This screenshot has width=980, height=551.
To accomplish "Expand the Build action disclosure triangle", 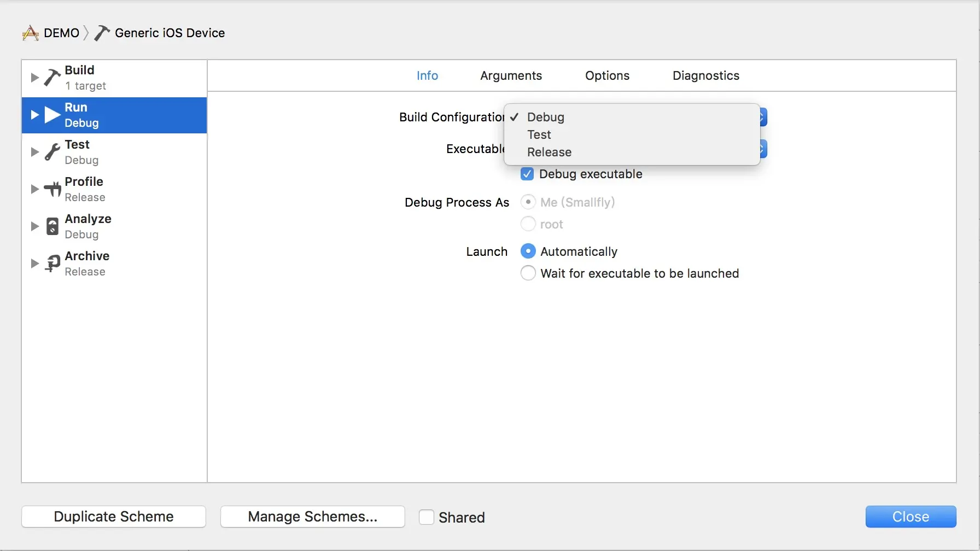I will [x=34, y=78].
